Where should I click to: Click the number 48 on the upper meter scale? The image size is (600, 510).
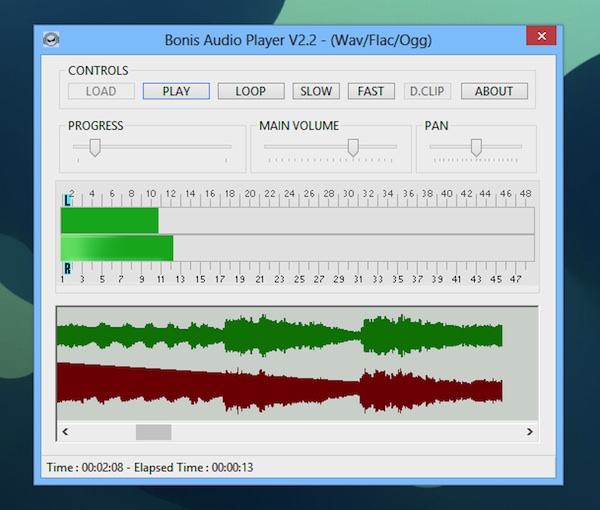pyautogui.click(x=525, y=194)
